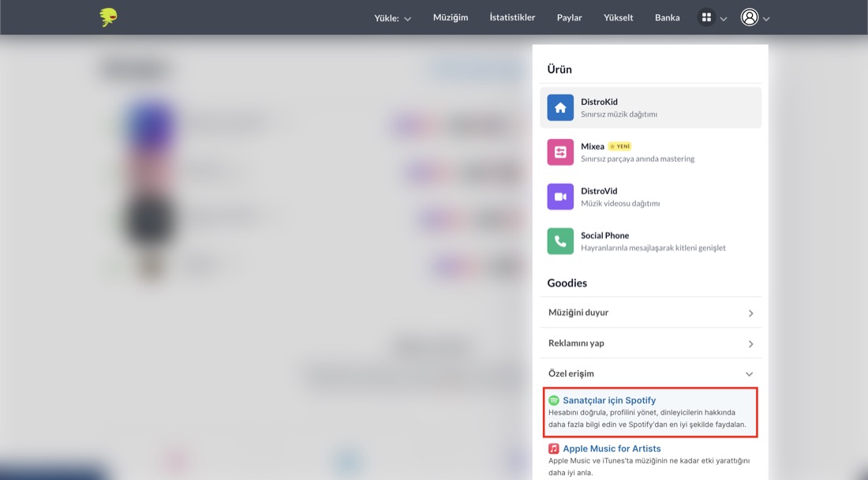This screenshot has width=868, height=480.
Task: Select the DistroVid product title
Action: 599,191
